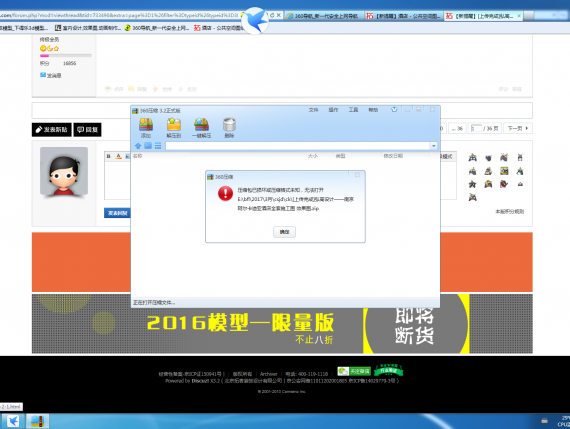
Task: Insert the second emoticon in the second row
Action: [488, 171]
